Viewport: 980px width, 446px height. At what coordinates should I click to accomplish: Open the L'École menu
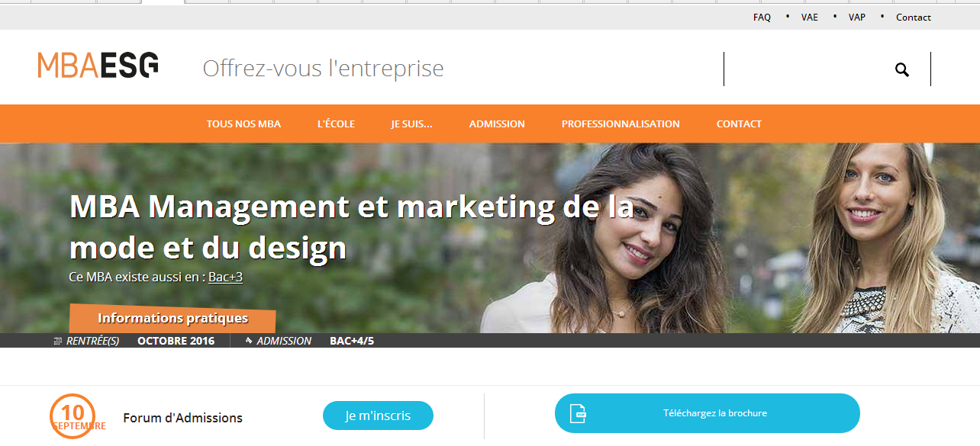(x=336, y=124)
